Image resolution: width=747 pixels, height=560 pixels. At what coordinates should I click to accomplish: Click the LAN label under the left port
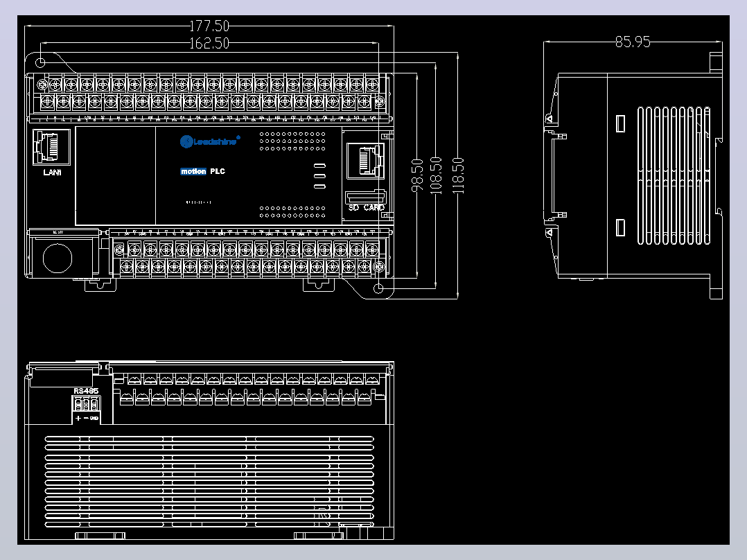[x=52, y=172]
